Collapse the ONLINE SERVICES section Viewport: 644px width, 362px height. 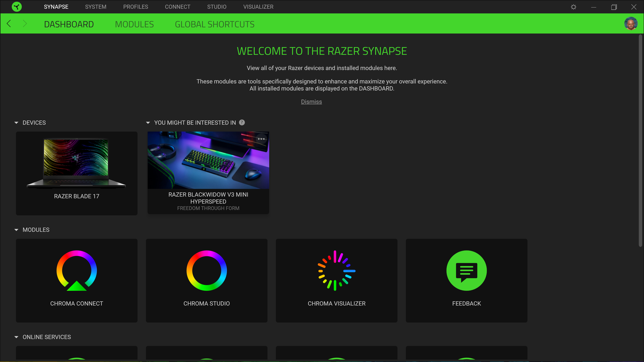click(16, 337)
